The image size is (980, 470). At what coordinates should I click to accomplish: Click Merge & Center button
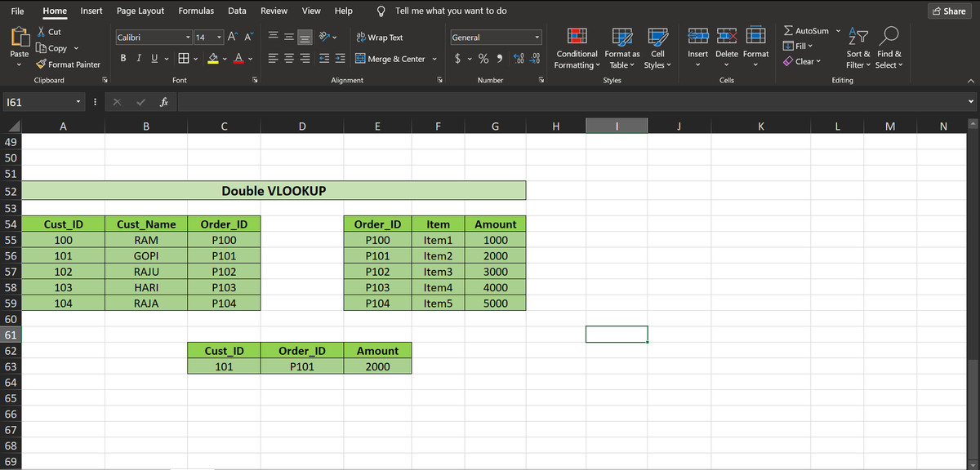tap(390, 59)
